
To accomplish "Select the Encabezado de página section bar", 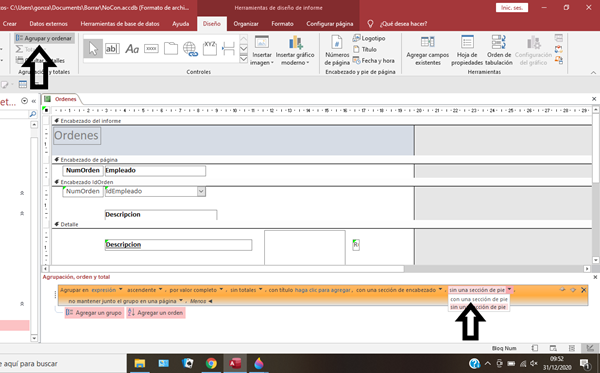I will coord(321,160).
